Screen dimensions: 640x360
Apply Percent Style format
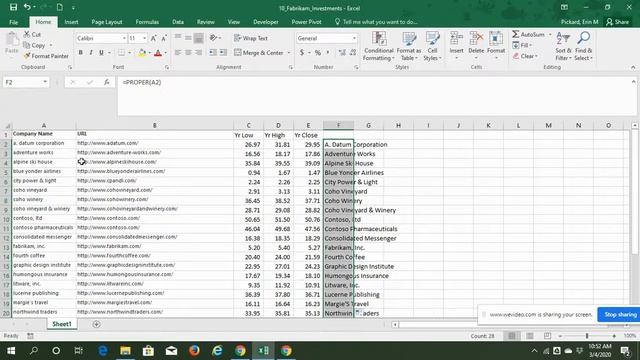click(x=318, y=53)
